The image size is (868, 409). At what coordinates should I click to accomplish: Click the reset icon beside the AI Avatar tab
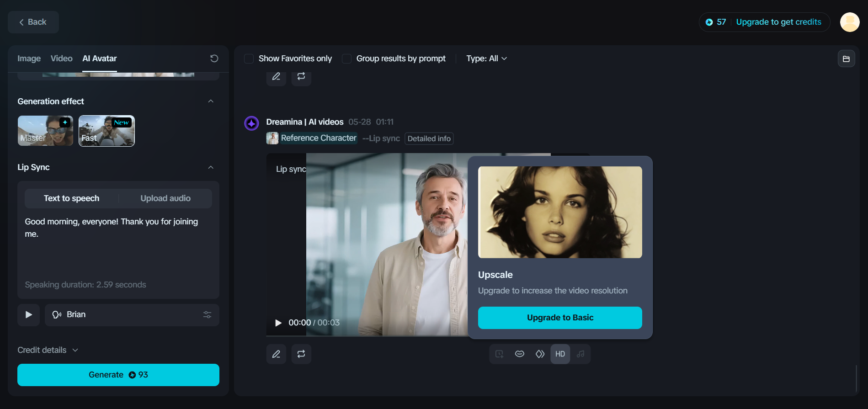pos(214,58)
